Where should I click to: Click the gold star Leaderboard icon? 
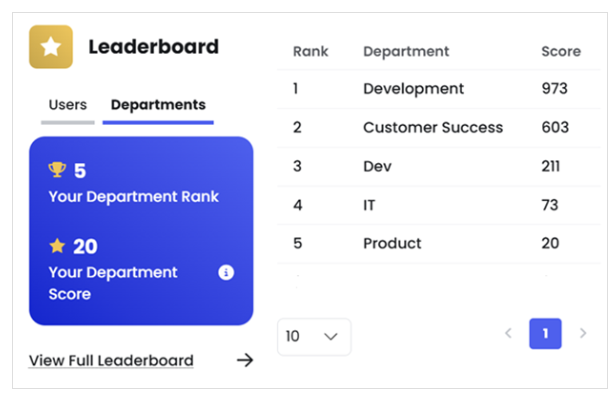[x=51, y=47]
